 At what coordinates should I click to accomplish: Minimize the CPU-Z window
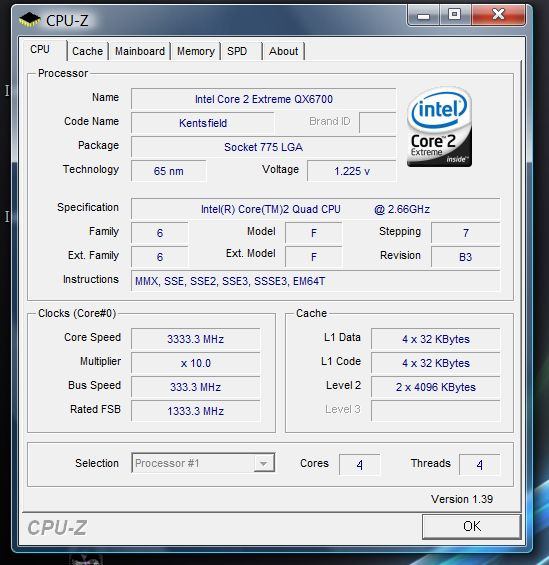click(x=423, y=15)
